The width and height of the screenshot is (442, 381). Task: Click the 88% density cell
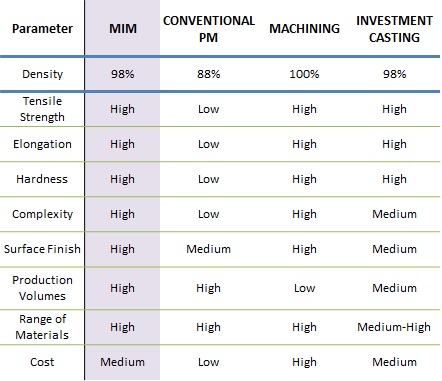[209, 74]
